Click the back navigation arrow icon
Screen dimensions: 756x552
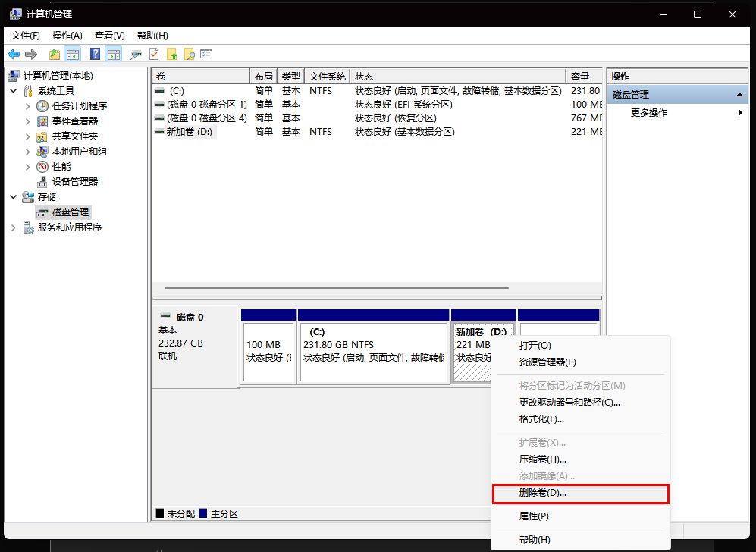[13, 54]
